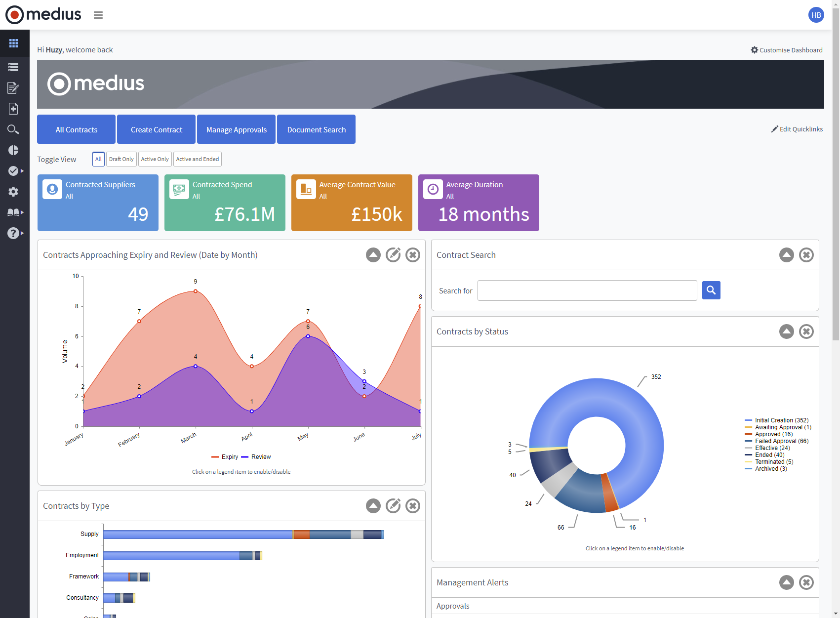840x618 pixels.
Task: Click the May review data point valued 6
Action: point(308,336)
